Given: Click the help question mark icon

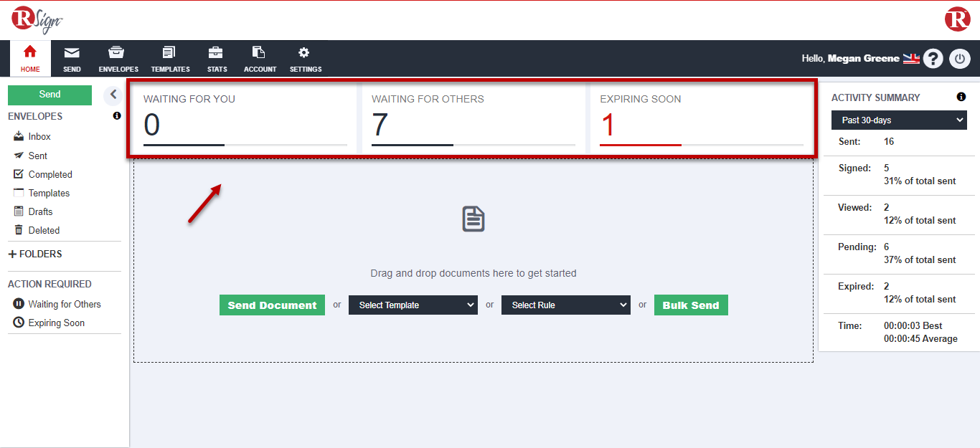Looking at the screenshot, I should point(933,58).
